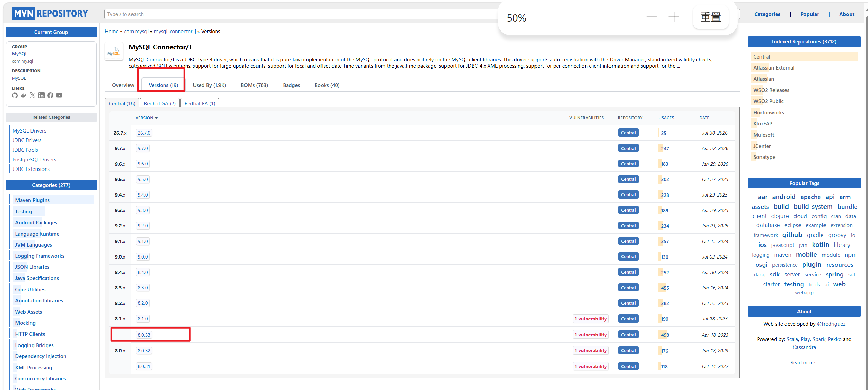Open the Dependency Injection category
868x390 pixels.
pyautogui.click(x=41, y=356)
